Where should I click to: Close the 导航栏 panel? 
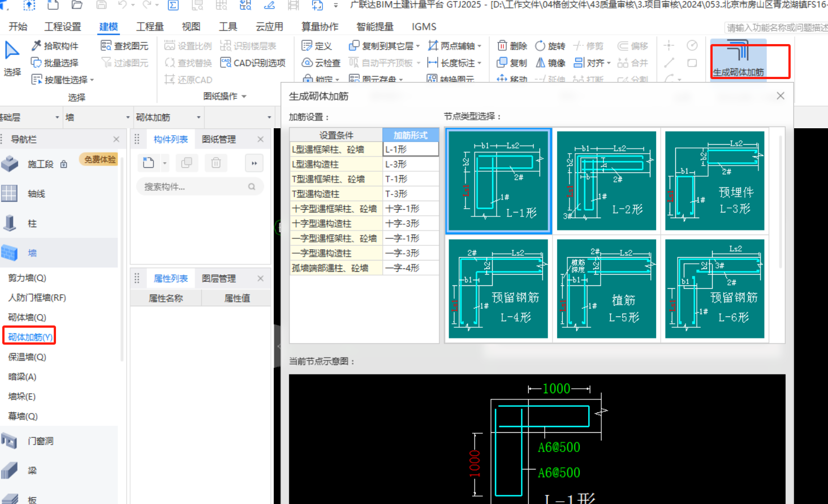click(x=116, y=140)
